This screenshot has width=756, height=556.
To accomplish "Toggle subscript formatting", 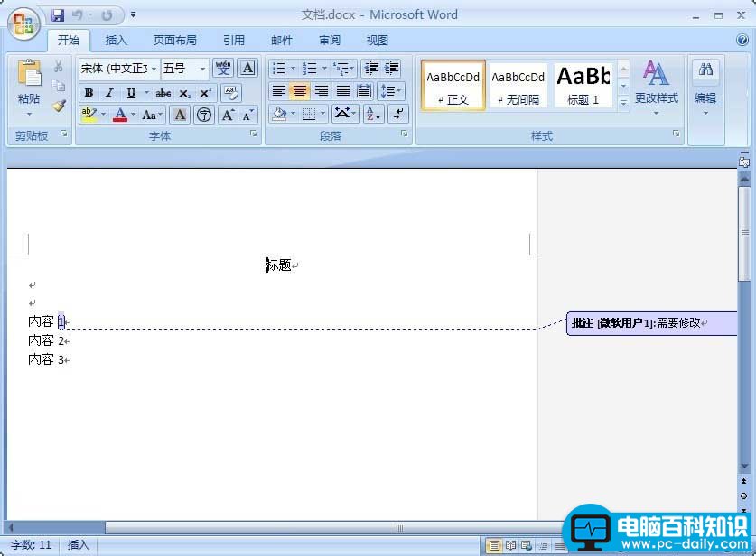I will (184, 92).
